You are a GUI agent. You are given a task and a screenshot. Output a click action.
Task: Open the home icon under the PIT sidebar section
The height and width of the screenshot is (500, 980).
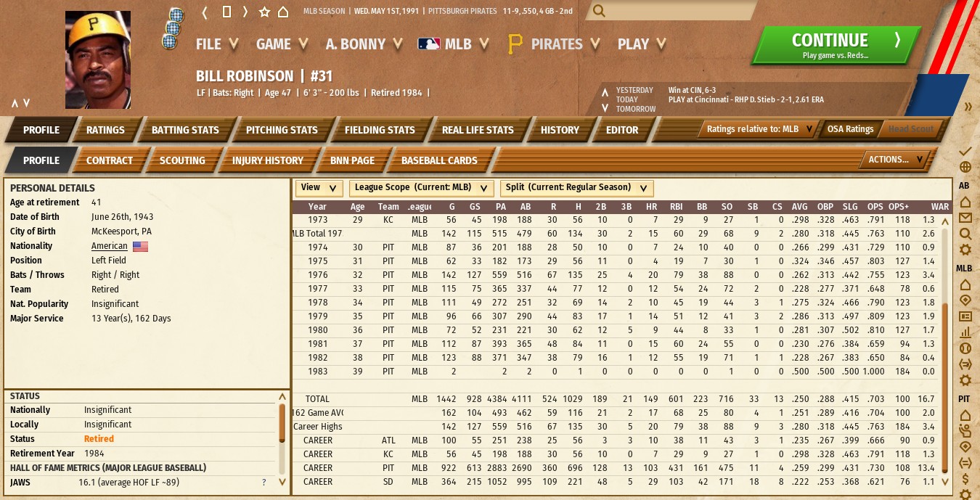[x=965, y=415]
